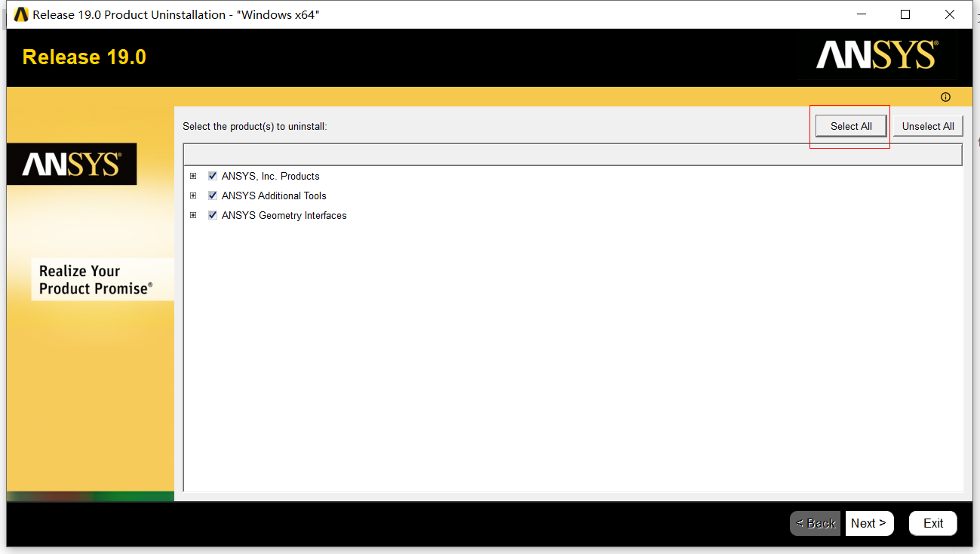Select the ANSYS Additional Tools label
980x554 pixels.
274,195
